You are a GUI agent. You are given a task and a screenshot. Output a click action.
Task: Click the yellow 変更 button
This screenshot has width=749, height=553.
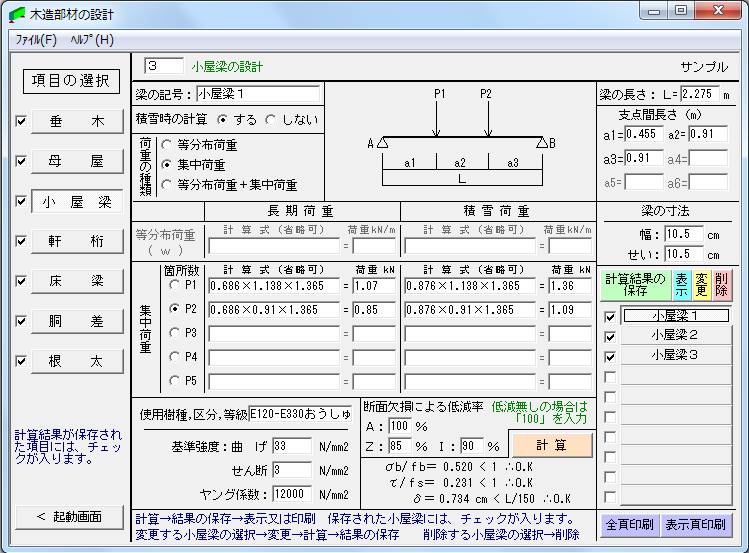[703, 285]
